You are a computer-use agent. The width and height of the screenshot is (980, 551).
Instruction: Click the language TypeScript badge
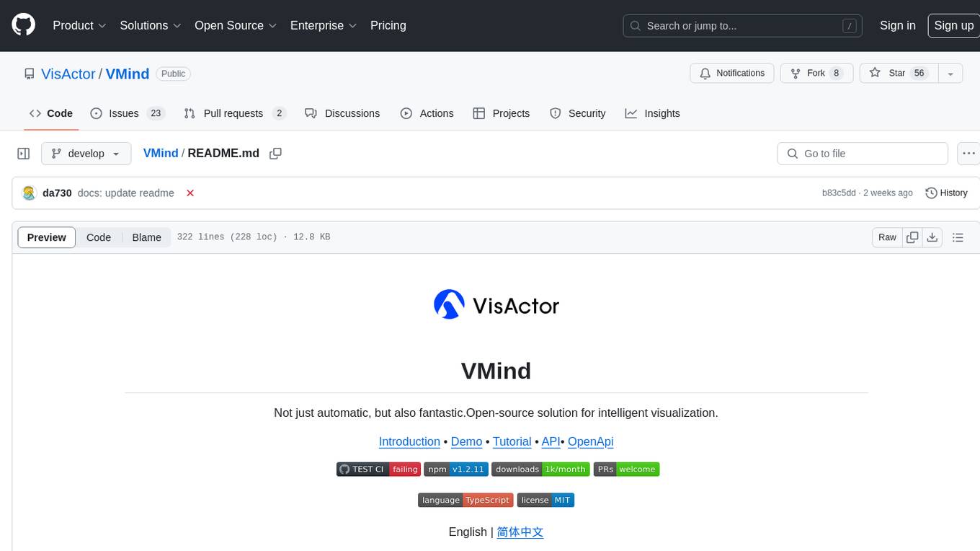[x=465, y=500]
